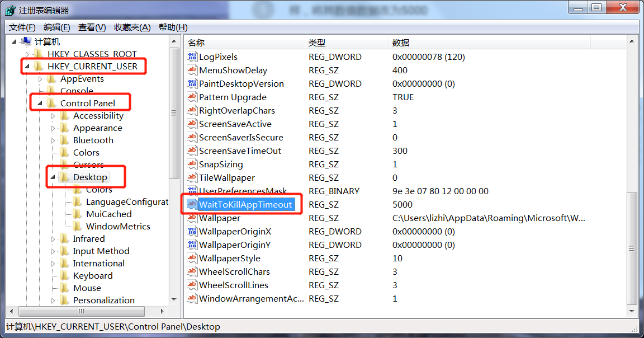Collapse the Control Panel key
This screenshot has width=644, height=338.
tap(40, 103)
